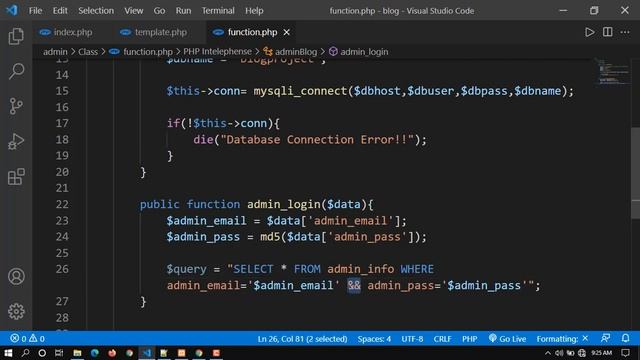Viewport: 640px width, 360px height.
Task: Click md5 function on line 24
Action: click(270, 237)
